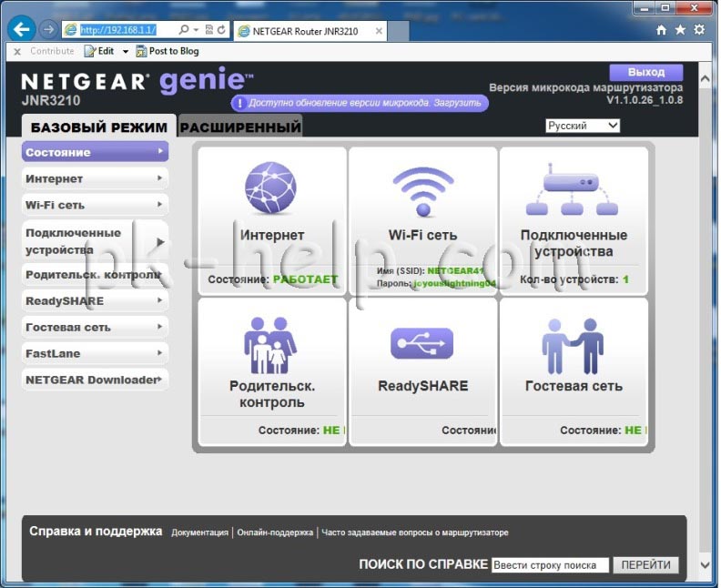Select ReadySHARE in the sidebar menu
Image resolution: width=721 pixels, height=588 pixels.
coord(95,300)
